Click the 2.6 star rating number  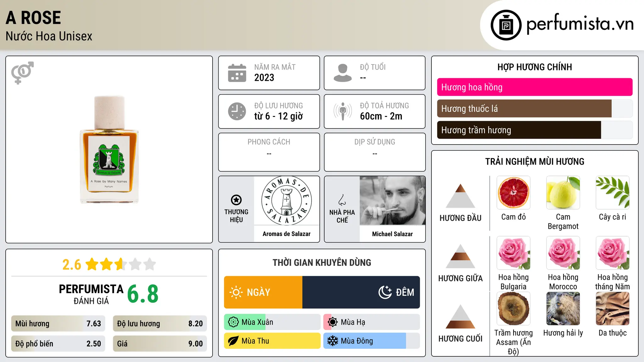click(72, 265)
